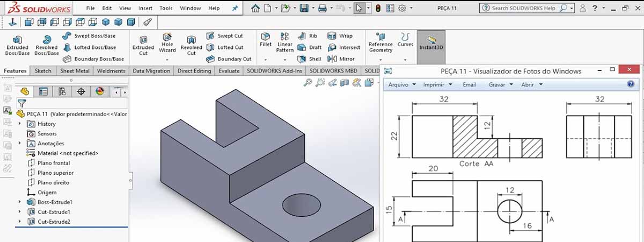This screenshot has height=242, width=644.
Task: Expand the Cut-Extrude1 feature node
Action: pos(20,212)
